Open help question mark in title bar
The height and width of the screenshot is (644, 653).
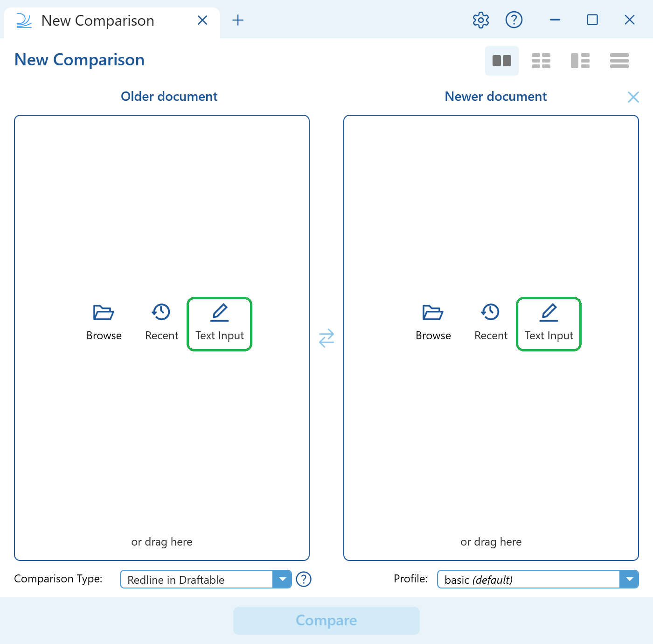[514, 20]
